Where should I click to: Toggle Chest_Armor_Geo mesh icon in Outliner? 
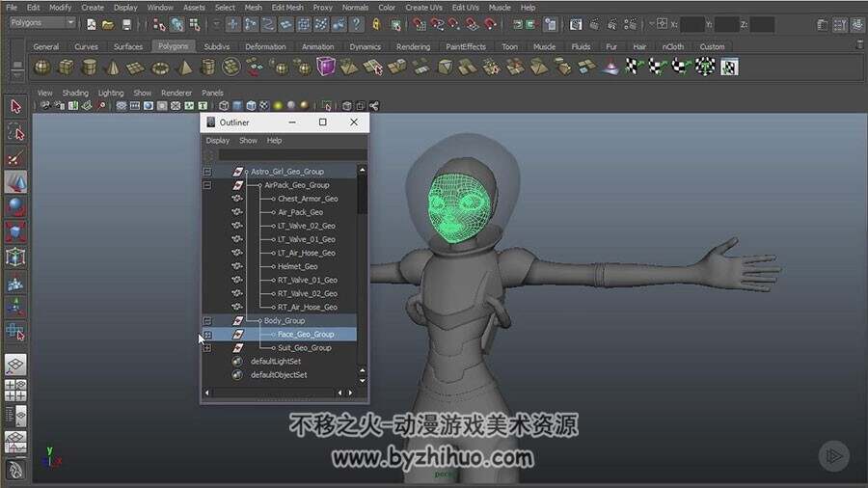click(x=237, y=199)
